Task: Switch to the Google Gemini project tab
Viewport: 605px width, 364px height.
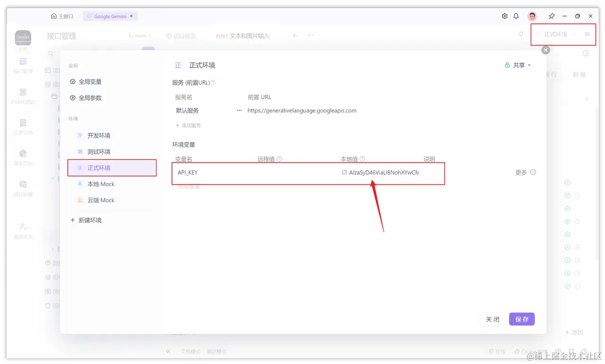Action: coord(110,16)
